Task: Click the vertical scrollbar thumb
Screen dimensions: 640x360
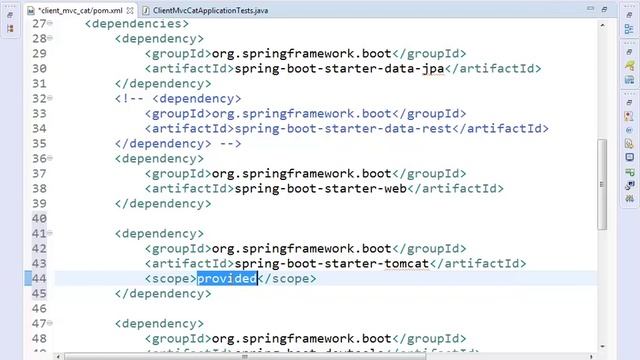Action: point(602,184)
